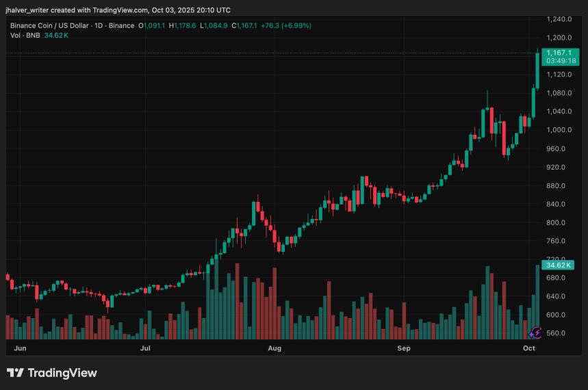Click the Aug label on time axis

click(x=274, y=348)
